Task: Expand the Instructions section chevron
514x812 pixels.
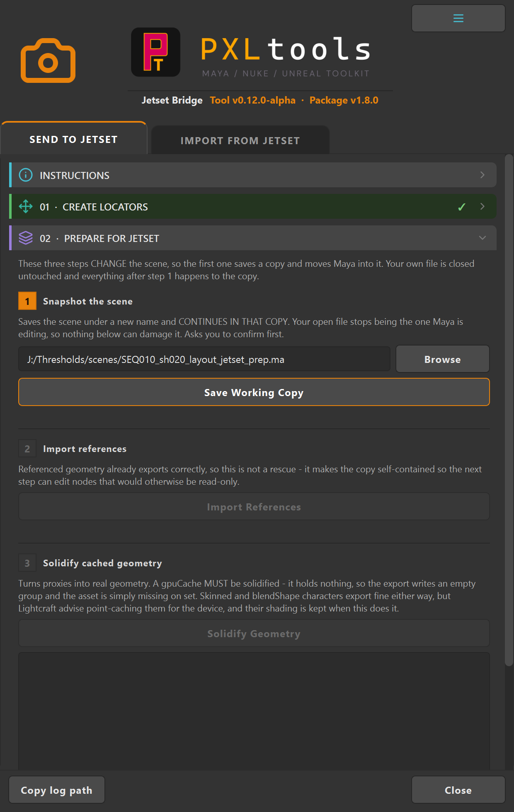Action: [482, 175]
